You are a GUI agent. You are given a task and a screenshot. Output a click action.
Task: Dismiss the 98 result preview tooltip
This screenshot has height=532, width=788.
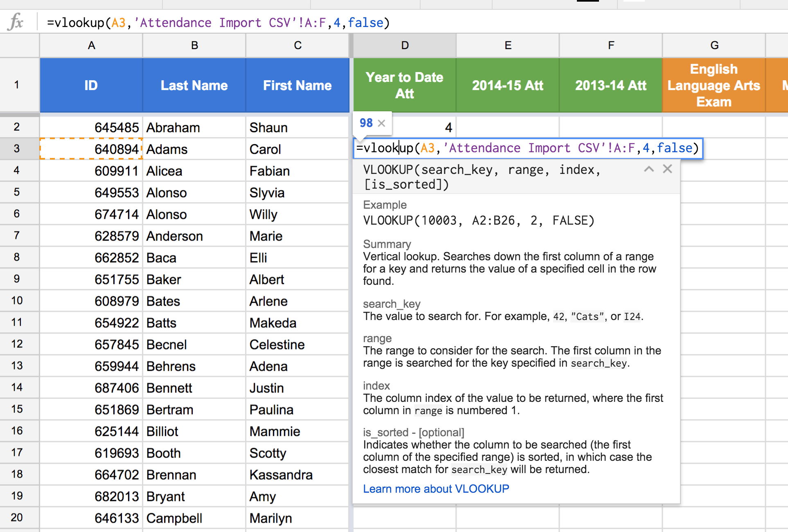381,123
